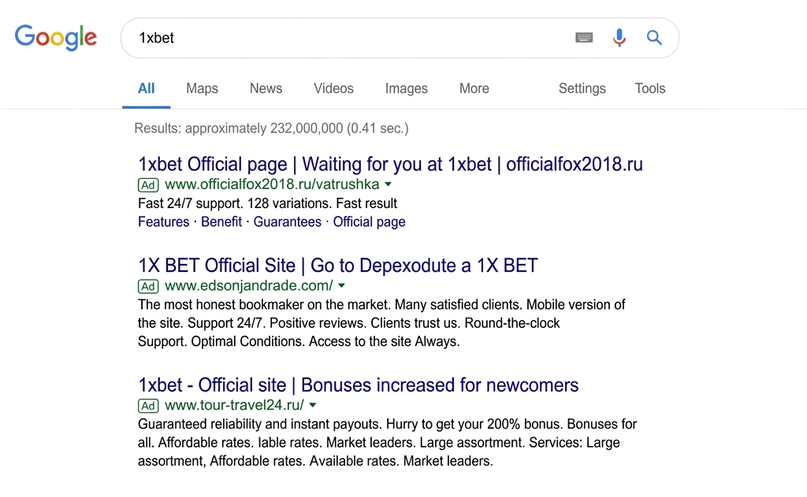Open the search Tools options

coord(650,88)
